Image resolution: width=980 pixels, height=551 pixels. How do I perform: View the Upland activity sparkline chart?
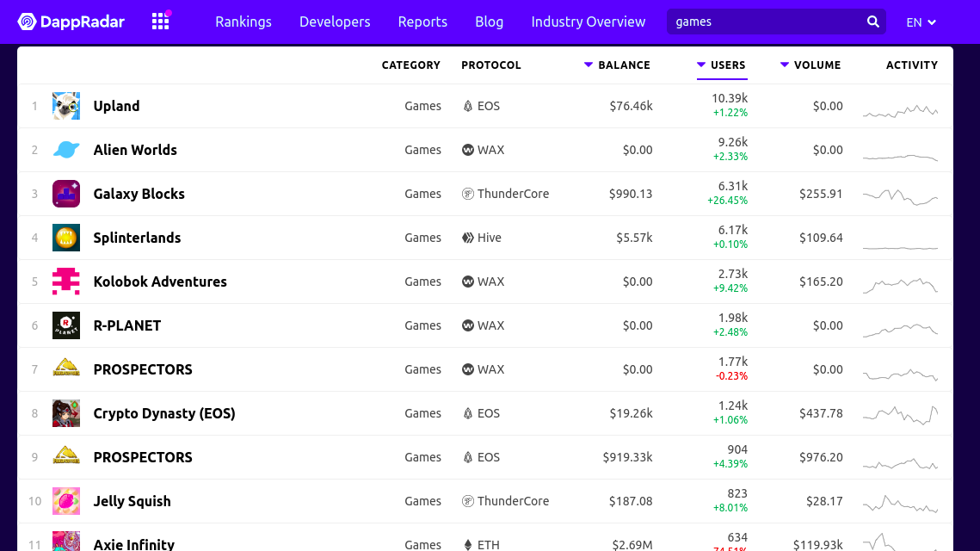tap(901, 111)
